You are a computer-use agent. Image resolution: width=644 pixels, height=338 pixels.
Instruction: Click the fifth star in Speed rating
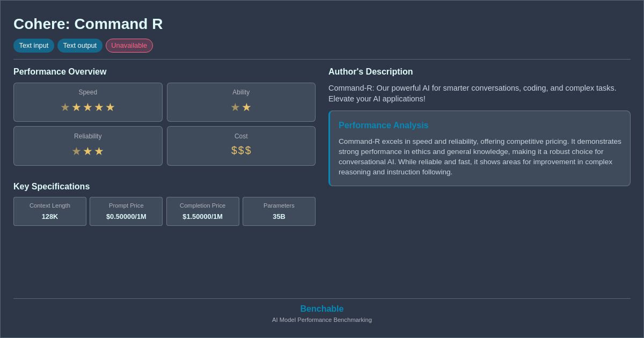(x=110, y=107)
